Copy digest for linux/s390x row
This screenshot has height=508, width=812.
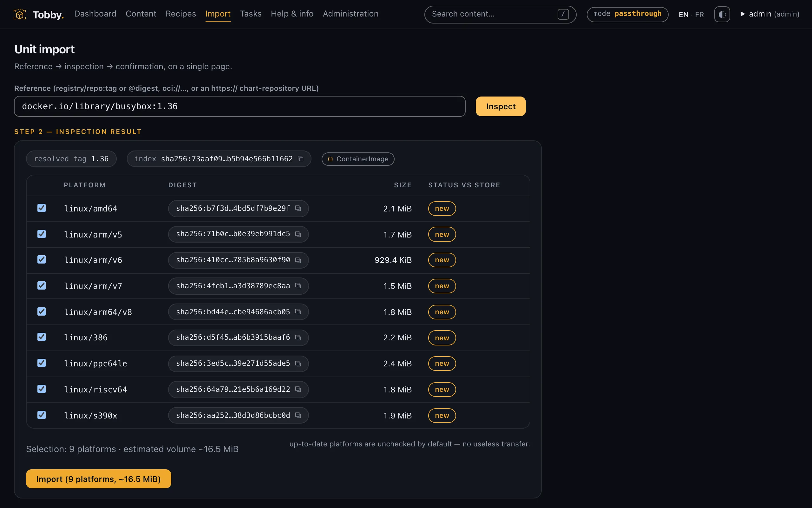click(298, 415)
